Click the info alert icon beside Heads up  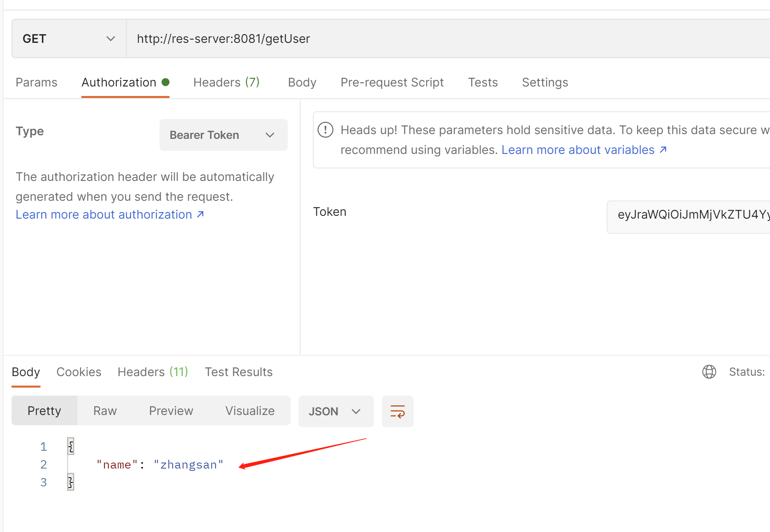[x=325, y=130]
